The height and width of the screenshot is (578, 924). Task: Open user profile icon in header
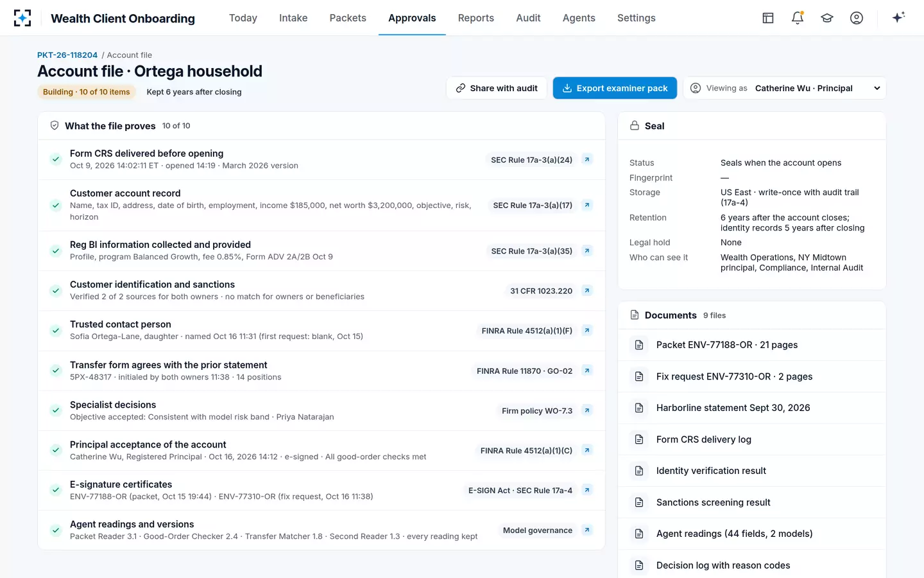point(857,18)
